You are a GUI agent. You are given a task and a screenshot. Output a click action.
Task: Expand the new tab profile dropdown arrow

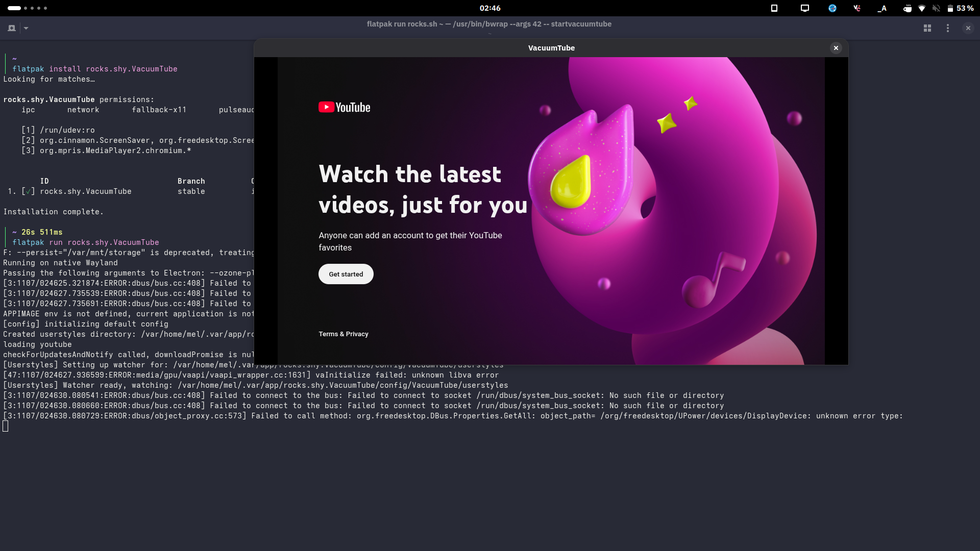[26, 28]
